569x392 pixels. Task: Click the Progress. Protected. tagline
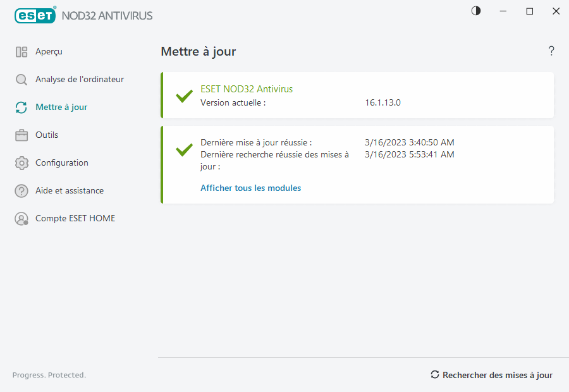49,375
